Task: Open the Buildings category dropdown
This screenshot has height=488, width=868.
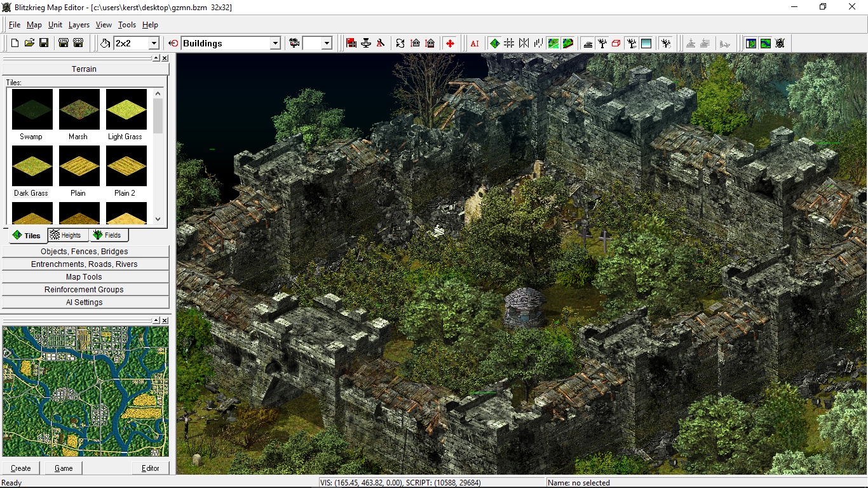Action: pos(275,43)
